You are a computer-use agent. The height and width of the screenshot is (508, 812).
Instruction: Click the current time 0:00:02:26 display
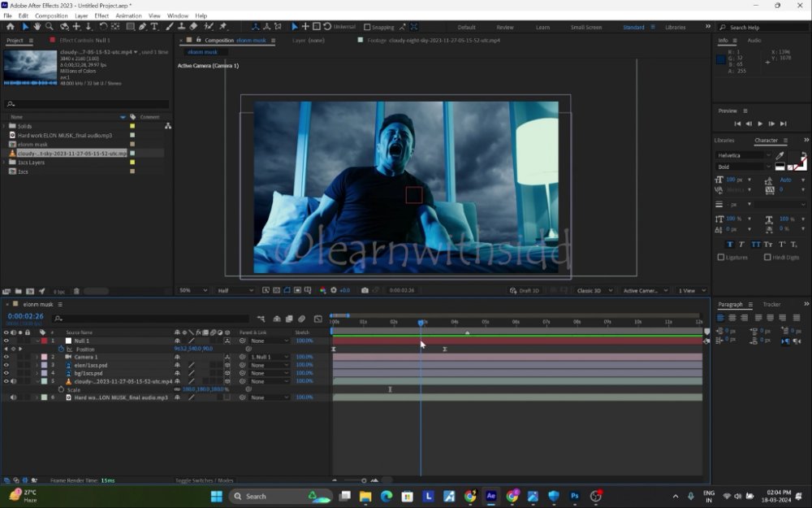click(x=25, y=315)
